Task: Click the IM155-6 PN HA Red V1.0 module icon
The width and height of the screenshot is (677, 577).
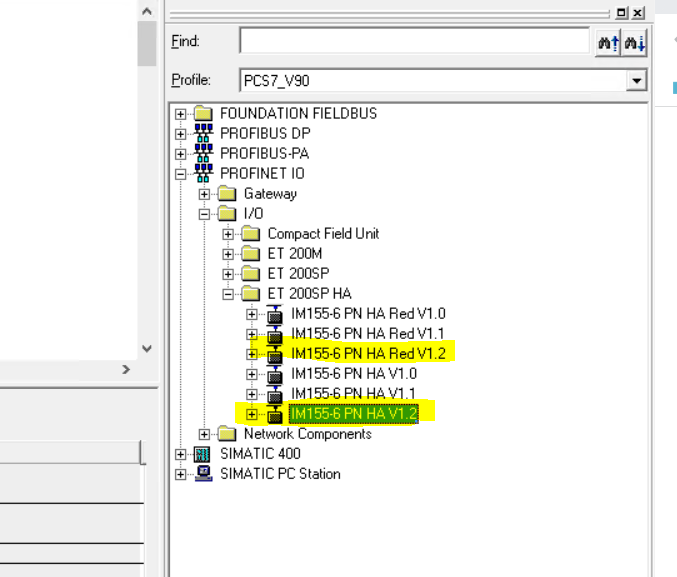Action: (x=275, y=314)
